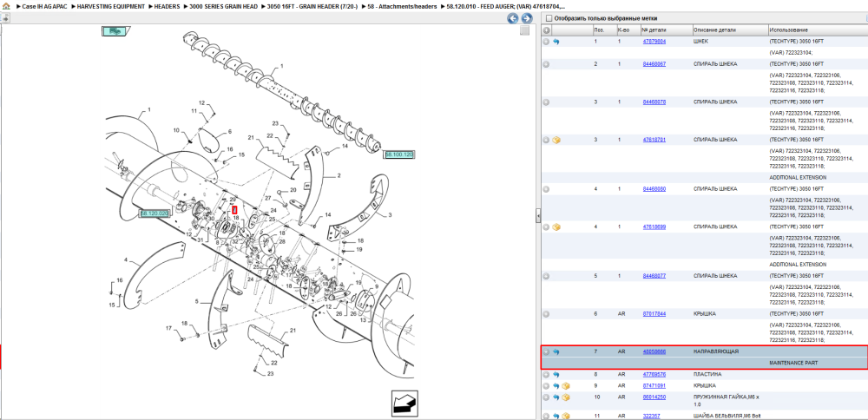Viewport: 868px width, 420px height.
Task: Click the 'К-во' column header
Action: 628,30
